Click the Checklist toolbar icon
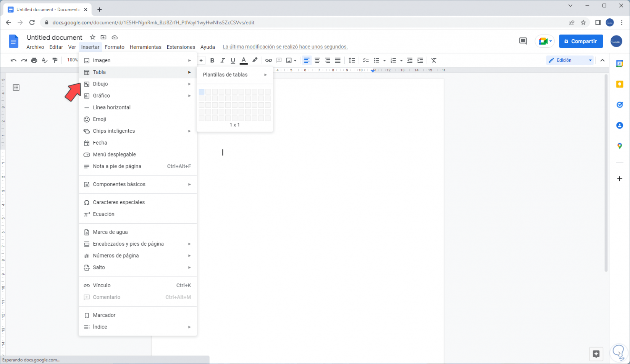This screenshot has width=630, height=364. (365, 60)
